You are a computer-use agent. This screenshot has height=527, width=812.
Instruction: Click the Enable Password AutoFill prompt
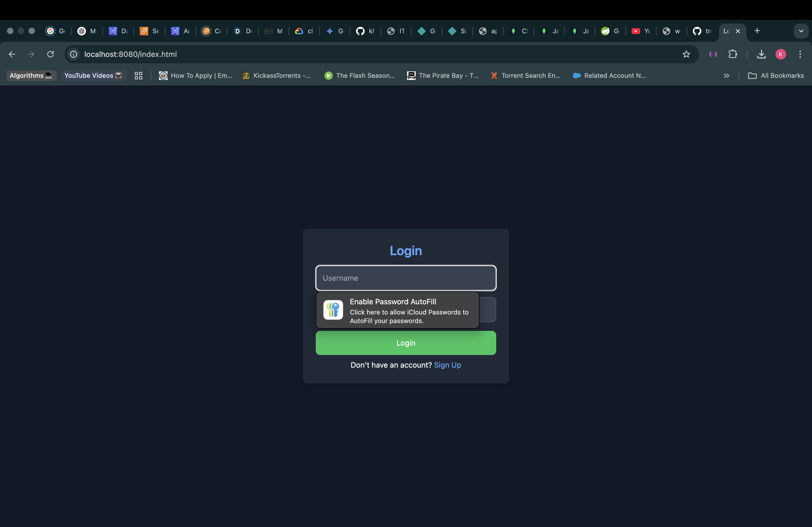tap(397, 310)
